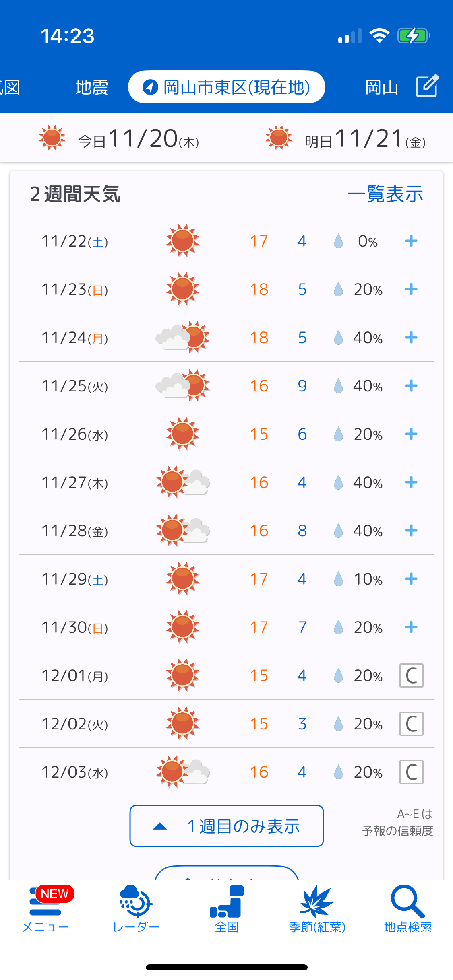Tap reliability grade C for 12/01
Screen dimensions: 453x980
(411, 675)
